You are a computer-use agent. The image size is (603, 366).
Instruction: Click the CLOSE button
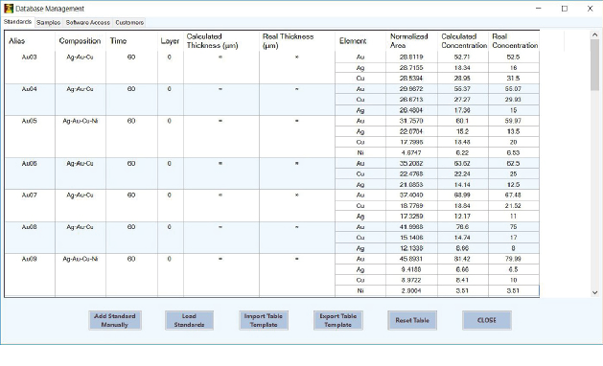(x=487, y=320)
